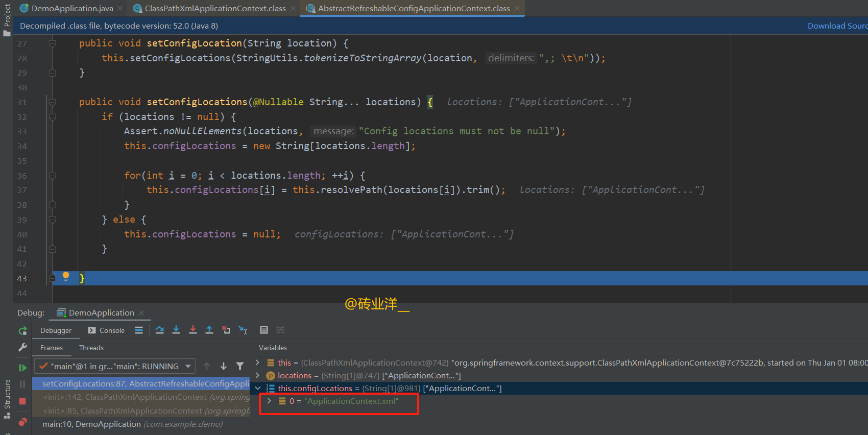Switch to the Console tab
This screenshot has height=435, width=868.
coord(106,330)
